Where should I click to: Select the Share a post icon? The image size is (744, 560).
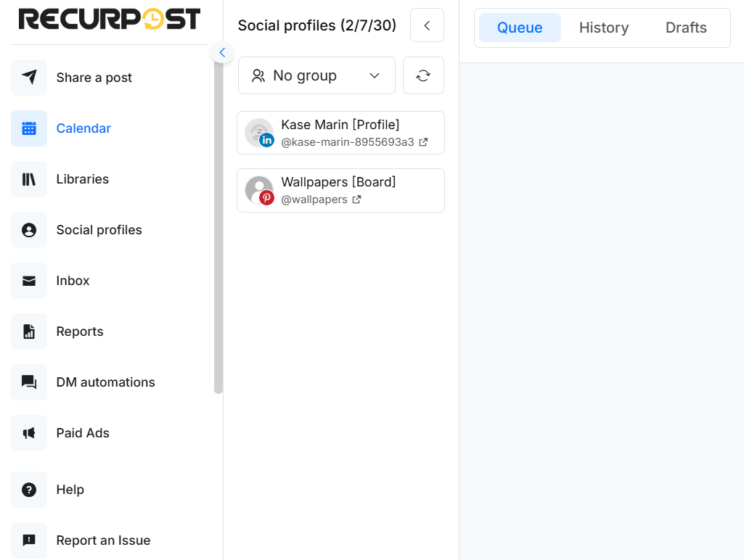(x=28, y=78)
